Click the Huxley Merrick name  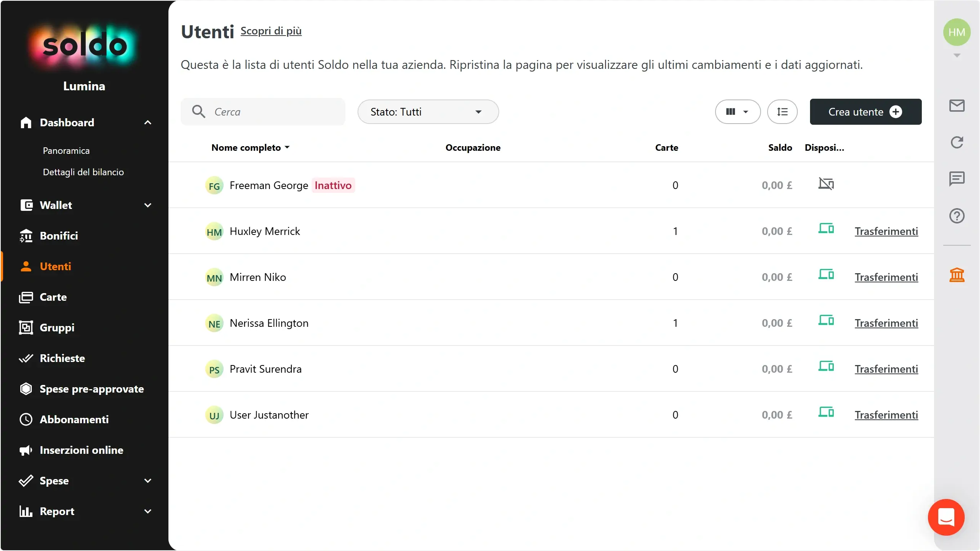[265, 231]
